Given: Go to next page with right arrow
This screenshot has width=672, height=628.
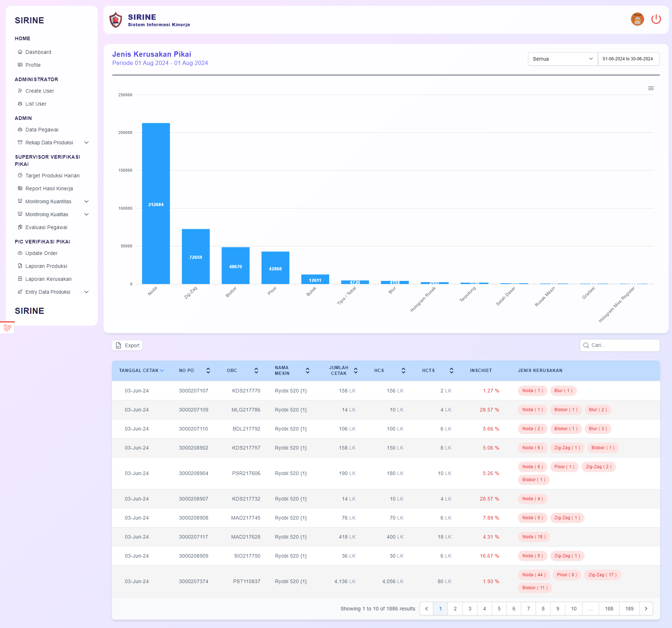Looking at the screenshot, I should [646, 609].
